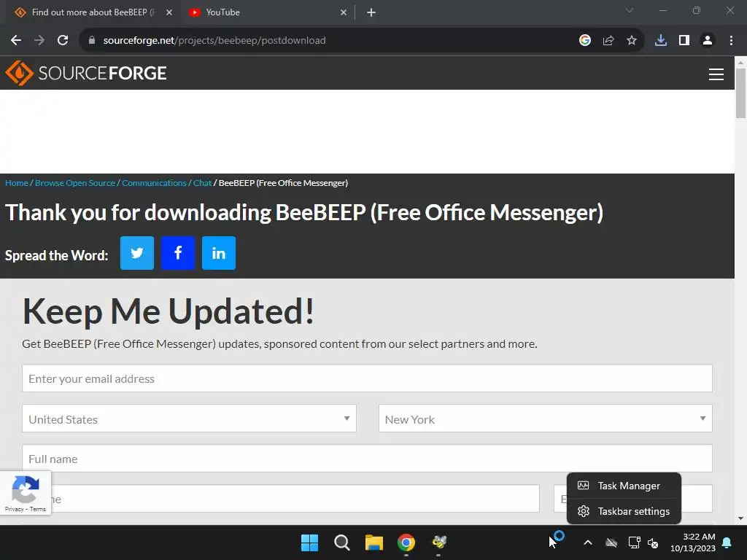The width and height of the screenshot is (747, 560).
Task: View site security lock icon
Action: [92, 41]
